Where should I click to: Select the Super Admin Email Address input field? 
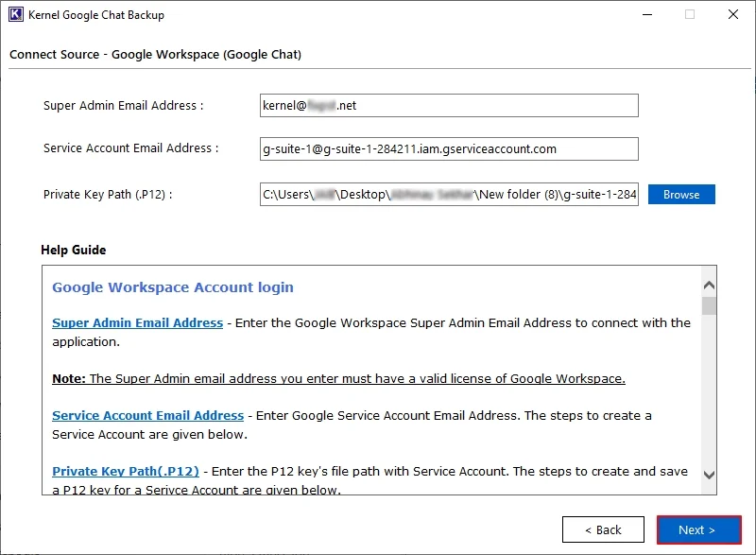click(x=449, y=105)
